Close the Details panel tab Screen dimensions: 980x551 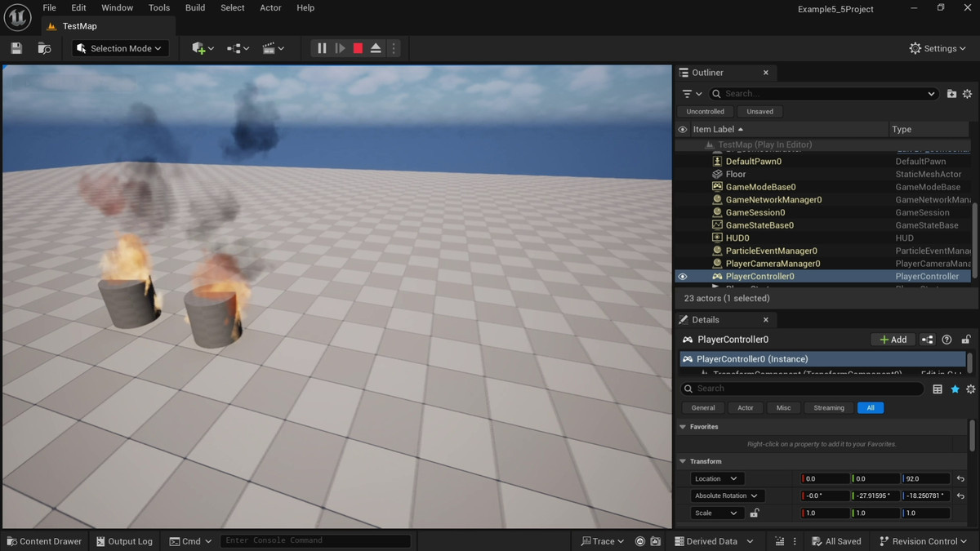766,320
